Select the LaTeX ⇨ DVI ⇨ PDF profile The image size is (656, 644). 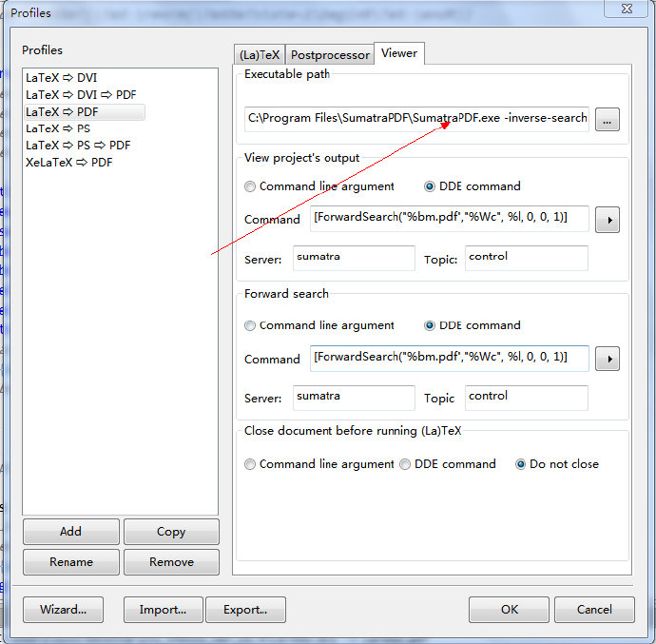[81, 94]
